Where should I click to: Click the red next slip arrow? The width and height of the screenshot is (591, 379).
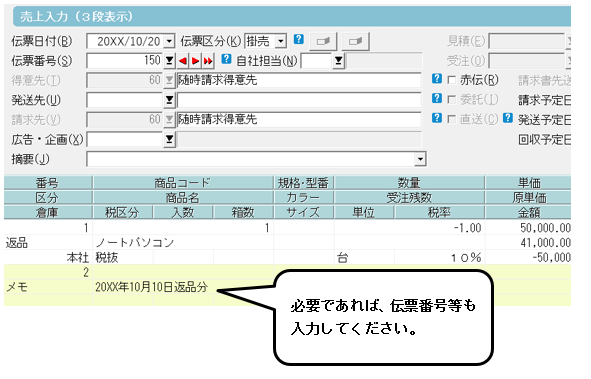coord(196,61)
